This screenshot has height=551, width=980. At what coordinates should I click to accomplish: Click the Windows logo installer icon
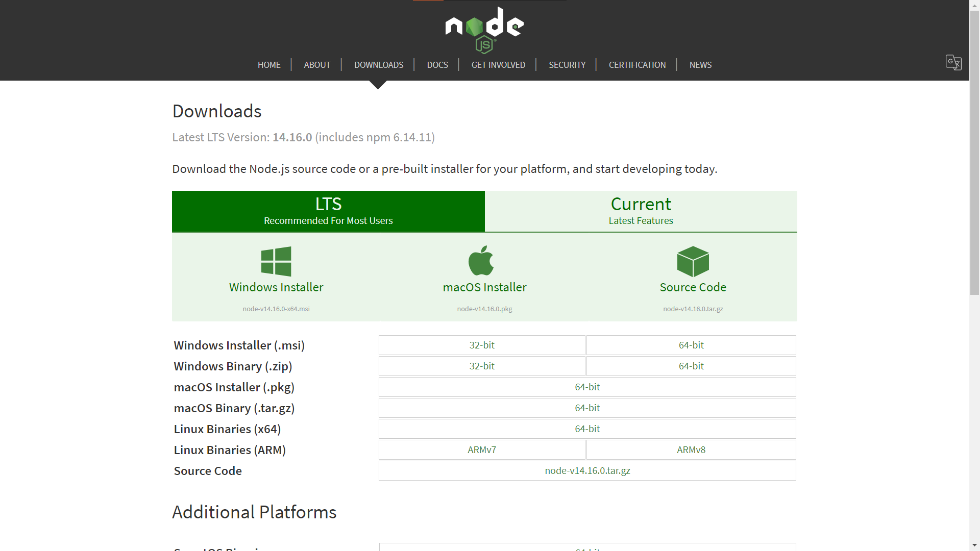coord(276,261)
